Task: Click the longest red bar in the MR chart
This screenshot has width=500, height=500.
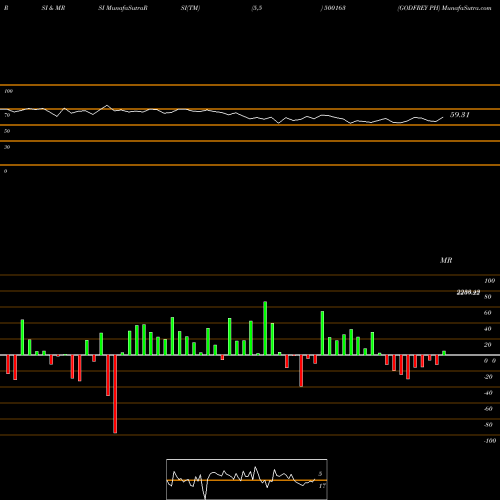Action: 115,394
